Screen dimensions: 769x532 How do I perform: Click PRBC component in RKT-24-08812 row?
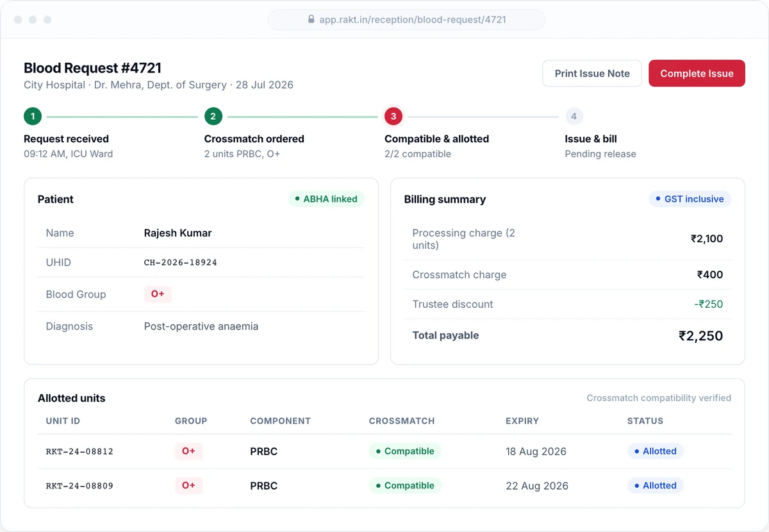pos(264,451)
